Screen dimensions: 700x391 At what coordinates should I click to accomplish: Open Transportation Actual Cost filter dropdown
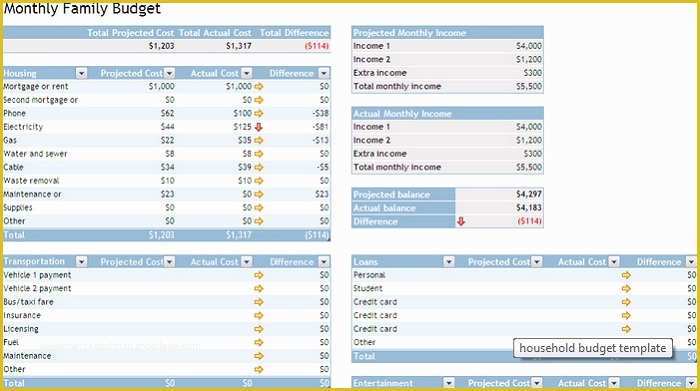246,262
